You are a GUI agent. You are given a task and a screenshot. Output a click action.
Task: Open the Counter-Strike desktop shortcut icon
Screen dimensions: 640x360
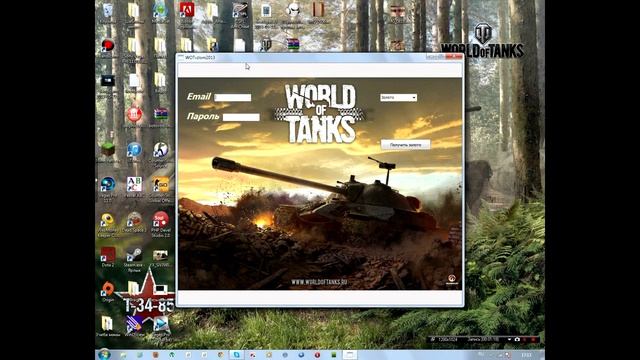click(160, 149)
